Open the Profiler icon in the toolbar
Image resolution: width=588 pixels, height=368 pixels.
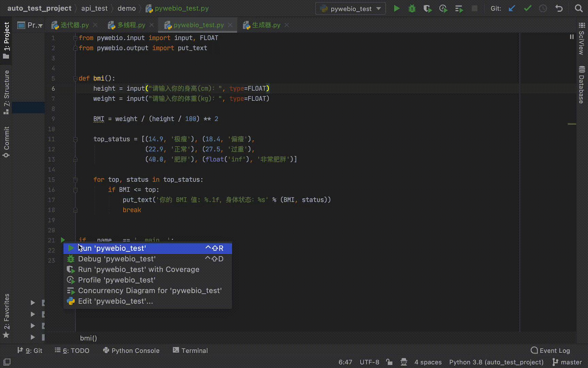tap(443, 9)
